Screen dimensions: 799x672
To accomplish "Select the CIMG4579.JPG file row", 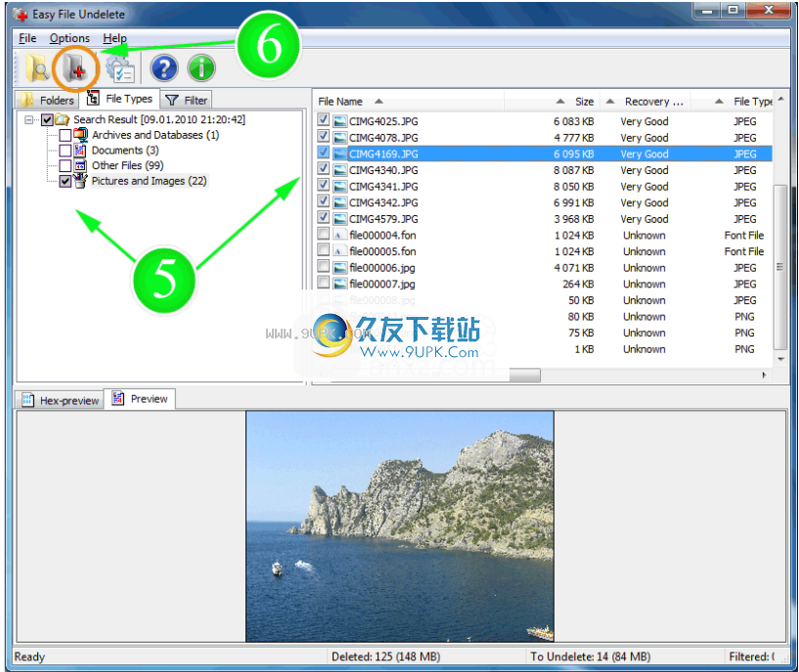I will pos(543,219).
